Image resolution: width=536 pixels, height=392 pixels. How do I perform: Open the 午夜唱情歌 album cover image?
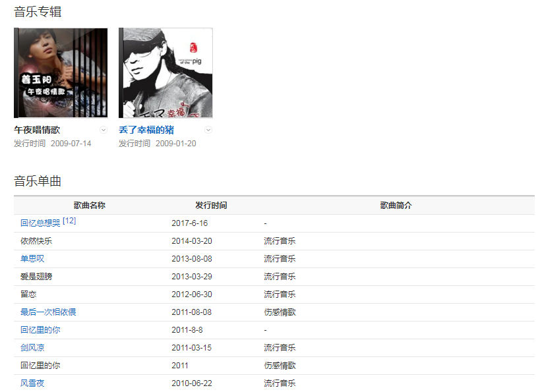coord(61,72)
